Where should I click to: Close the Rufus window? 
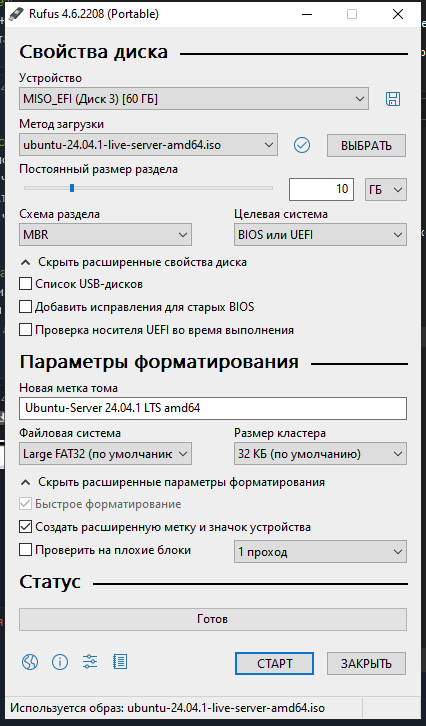(398, 14)
